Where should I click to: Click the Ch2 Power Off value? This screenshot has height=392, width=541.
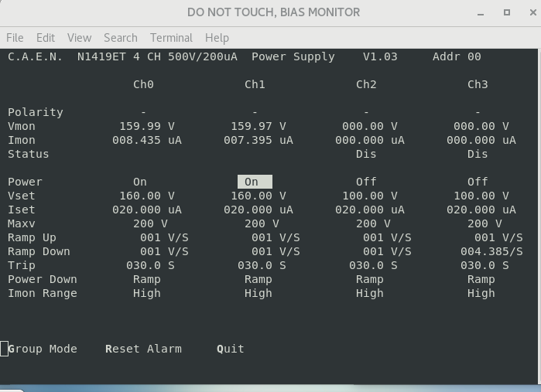(366, 182)
